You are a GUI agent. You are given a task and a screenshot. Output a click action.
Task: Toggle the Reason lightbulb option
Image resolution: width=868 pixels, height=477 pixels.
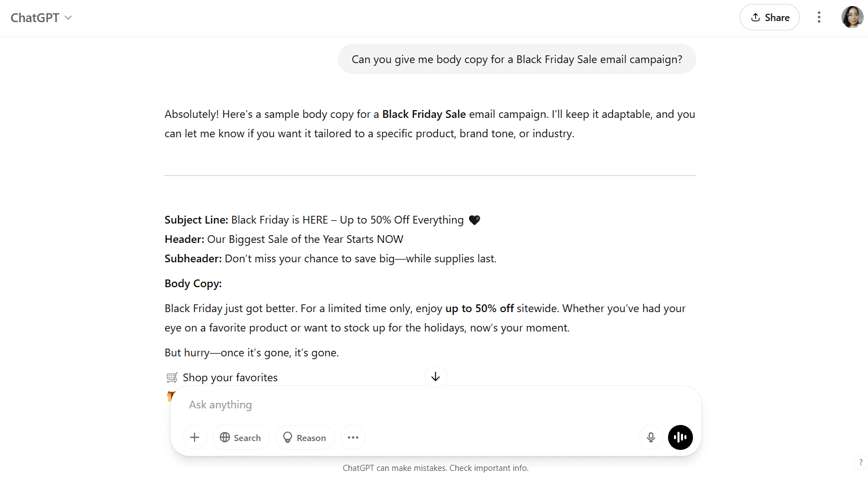288,437
